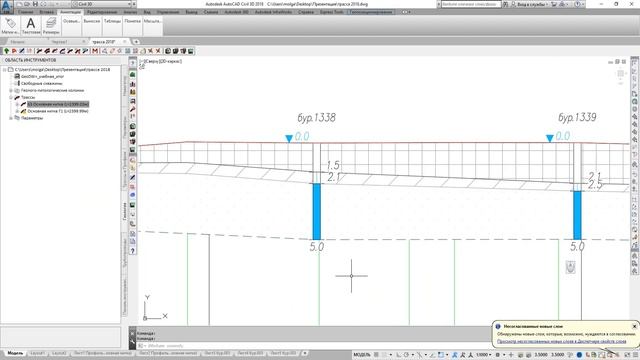
Task: Select the бур.1339 borehole label
Action: [577, 118]
